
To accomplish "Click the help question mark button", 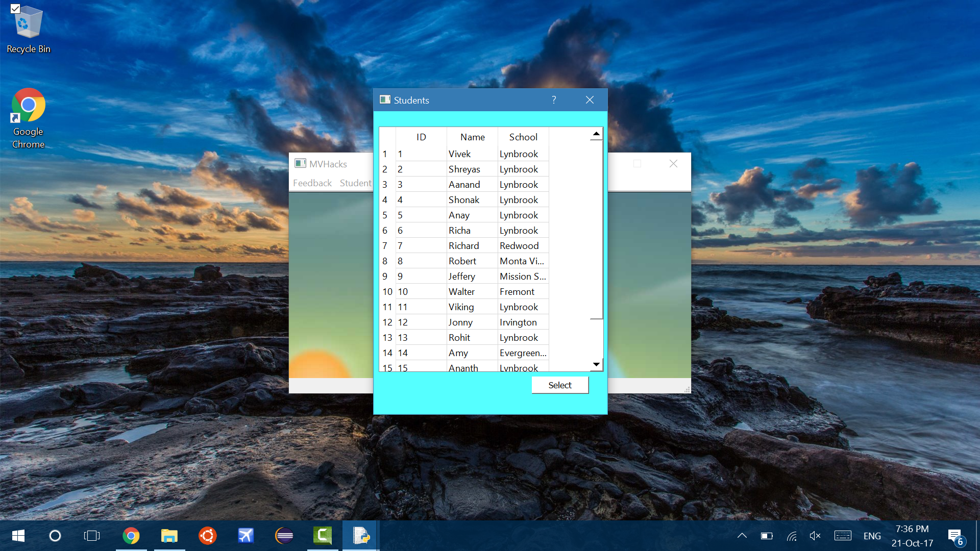I will click(x=554, y=100).
